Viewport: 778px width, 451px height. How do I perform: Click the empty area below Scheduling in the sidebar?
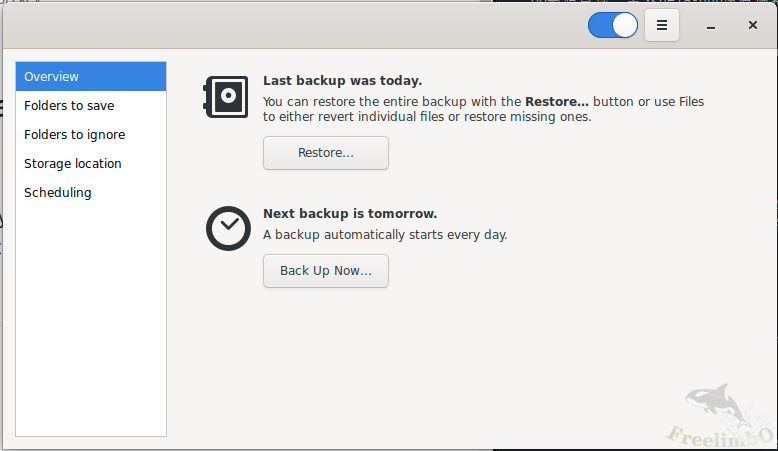[x=91, y=320]
